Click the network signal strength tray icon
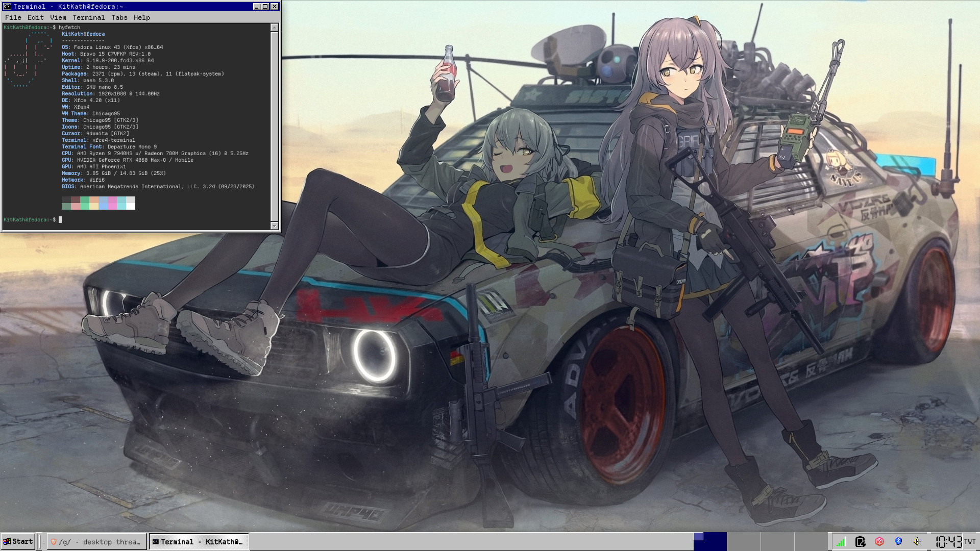 (x=841, y=541)
